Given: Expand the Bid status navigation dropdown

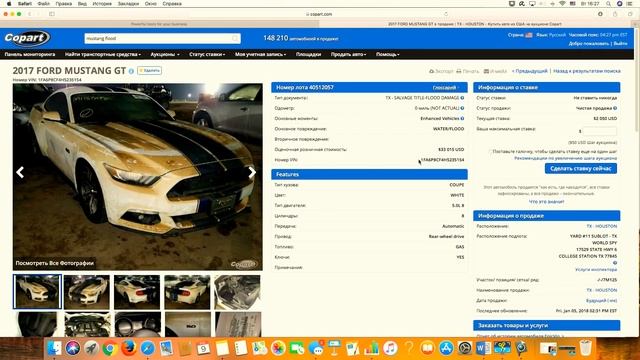Looking at the screenshot, I should pyautogui.click(x=207, y=54).
